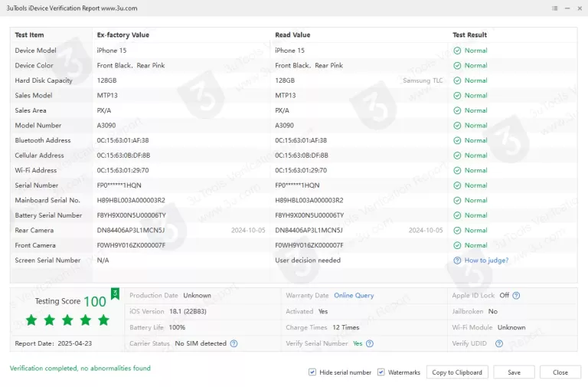This screenshot has height=387, width=588.
Task: Click the No SIM detected status text
Action: click(201, 343)
